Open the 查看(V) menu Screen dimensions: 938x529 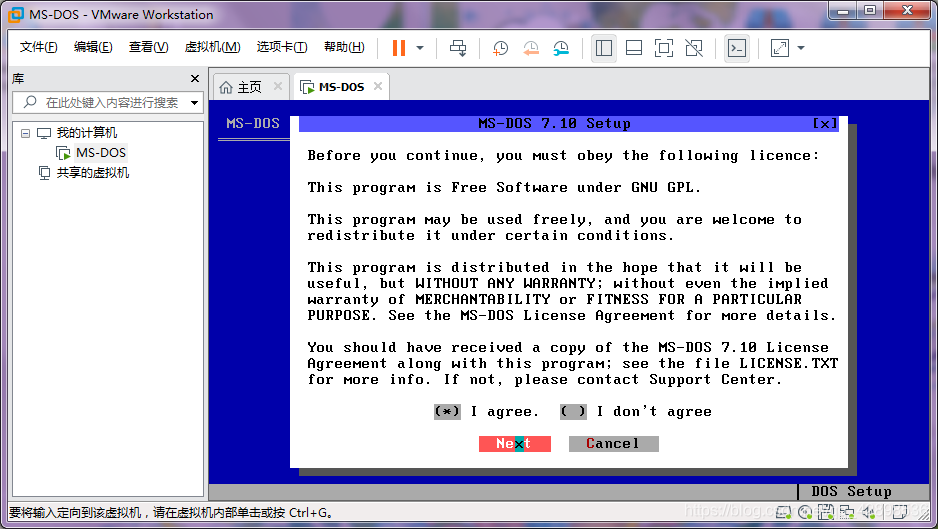(x=148, y=47)
